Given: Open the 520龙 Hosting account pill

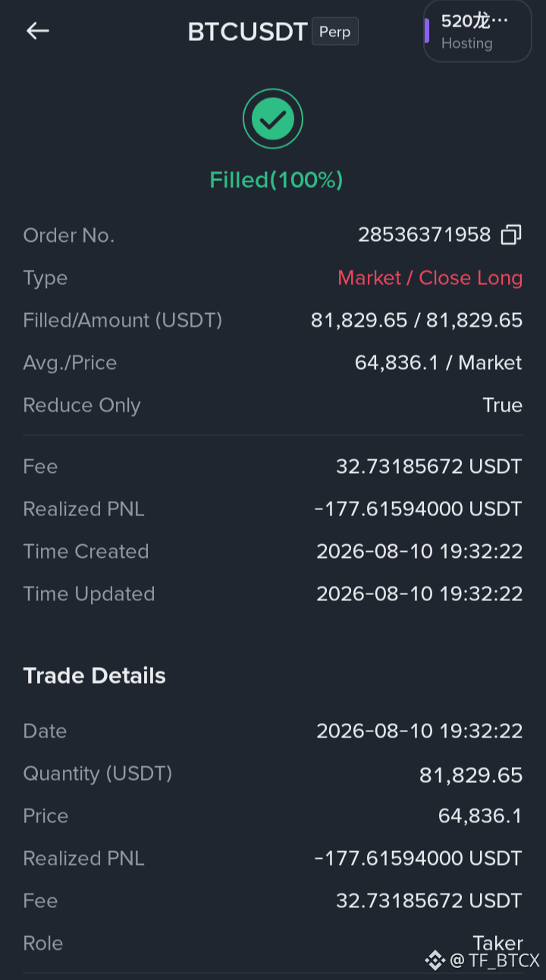Looking at the screenshot, I should tap(477, 31).
